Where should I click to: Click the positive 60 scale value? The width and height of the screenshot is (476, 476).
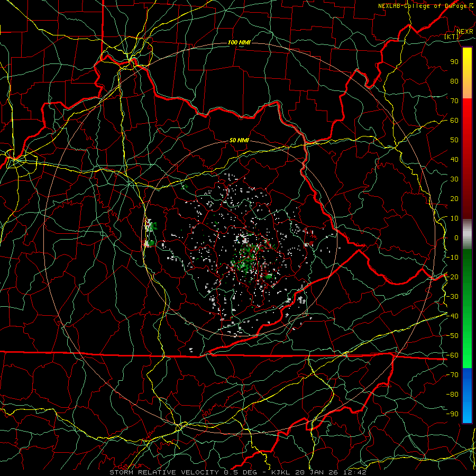pos(454,120)
